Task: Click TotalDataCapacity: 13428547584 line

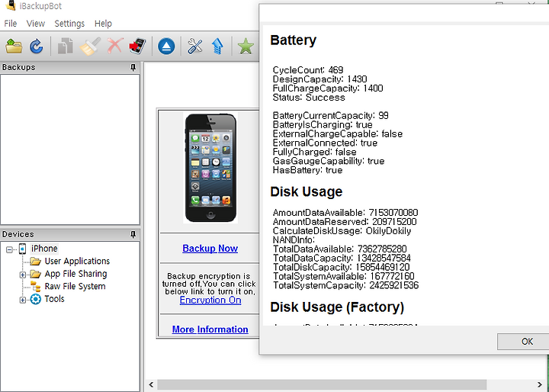Action: 342,259
